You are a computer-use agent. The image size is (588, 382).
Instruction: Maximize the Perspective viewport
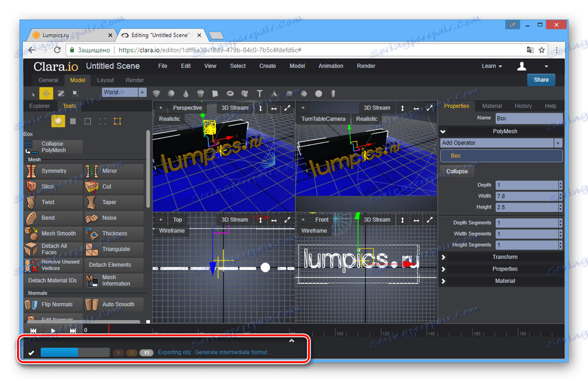(288, 108)
